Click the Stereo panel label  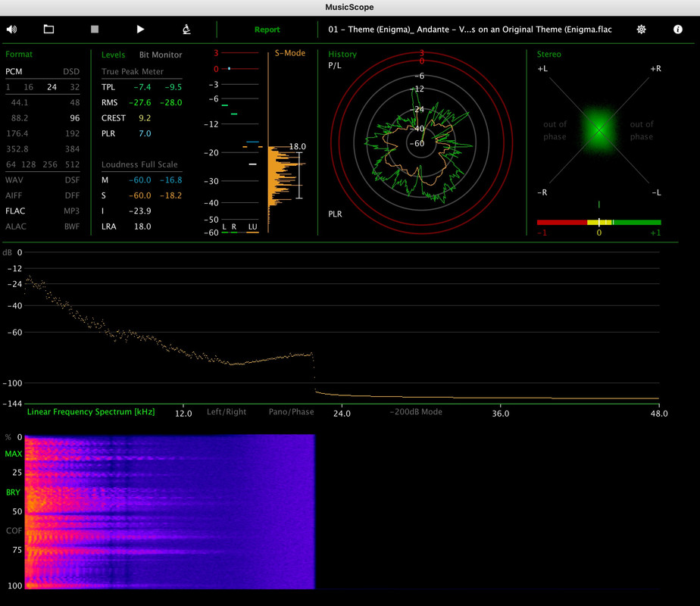coord(548,54)
